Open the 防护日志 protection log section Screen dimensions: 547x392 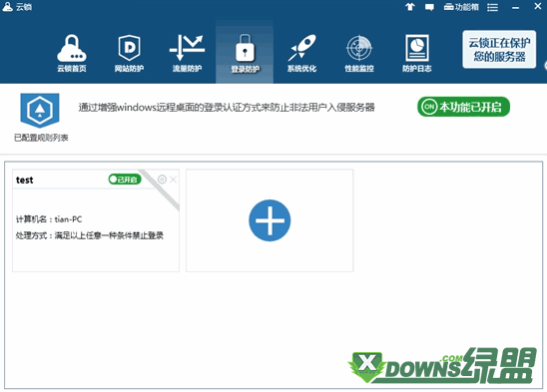point(417,53)
